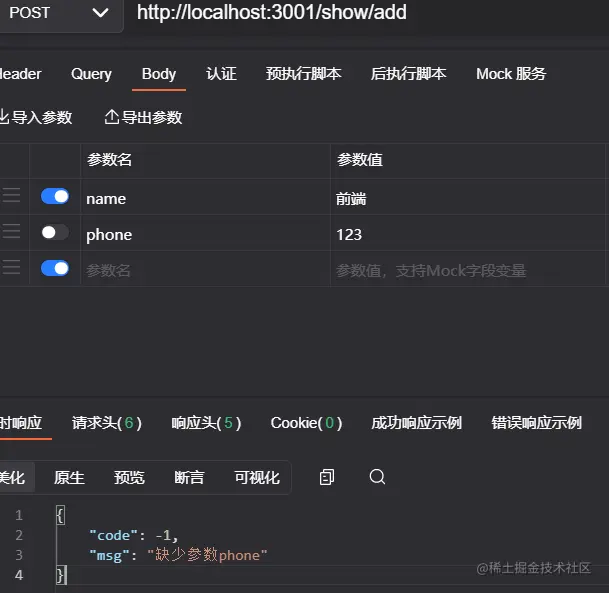Click the empty 参数值 input placeholder
The width and height of the screenshot is (609, 593).
click(x=468, y=269)
